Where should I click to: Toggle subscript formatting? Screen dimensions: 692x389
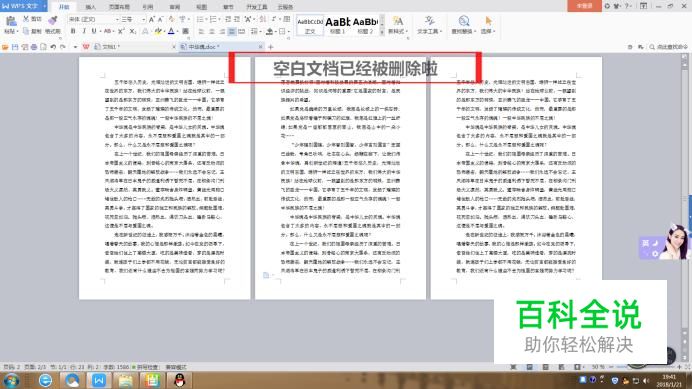(x=132, y=31)
